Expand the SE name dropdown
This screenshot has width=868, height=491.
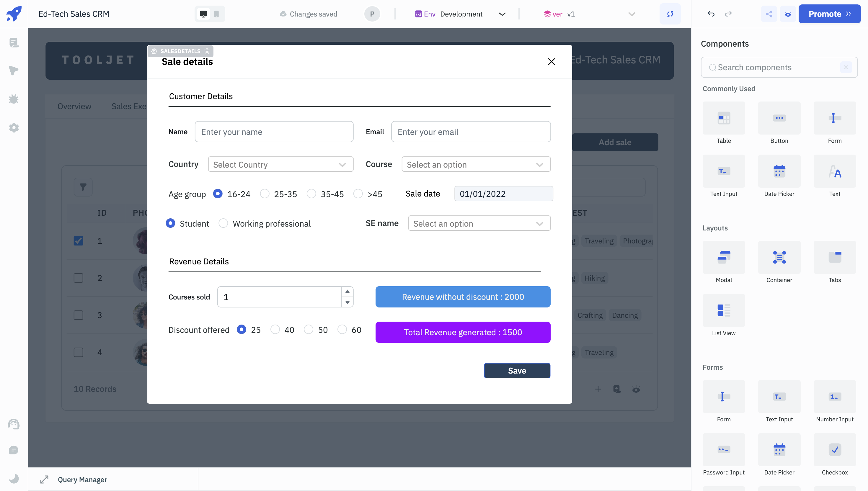click(479, 223)
